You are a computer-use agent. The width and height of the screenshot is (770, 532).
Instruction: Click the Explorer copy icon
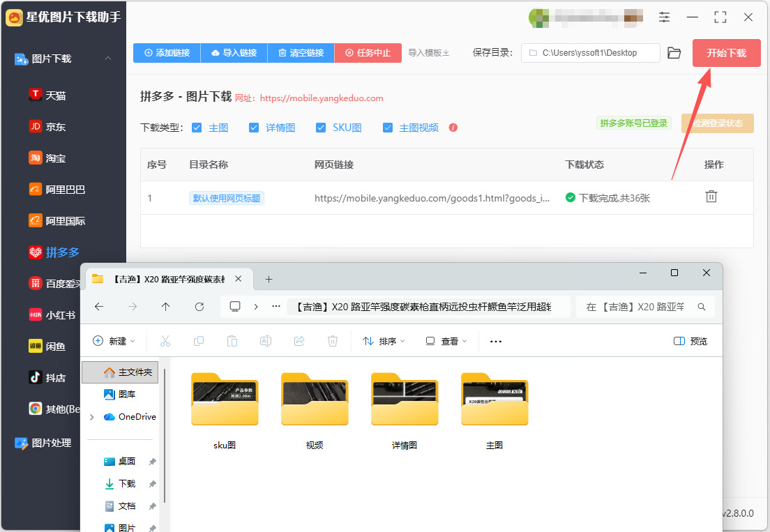point(199,341)
